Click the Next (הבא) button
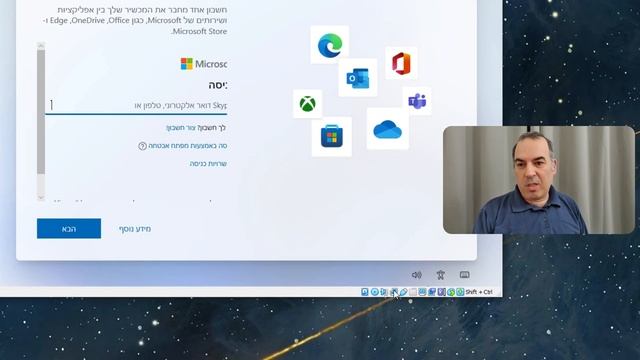640x360 pixels. (69, 229)
